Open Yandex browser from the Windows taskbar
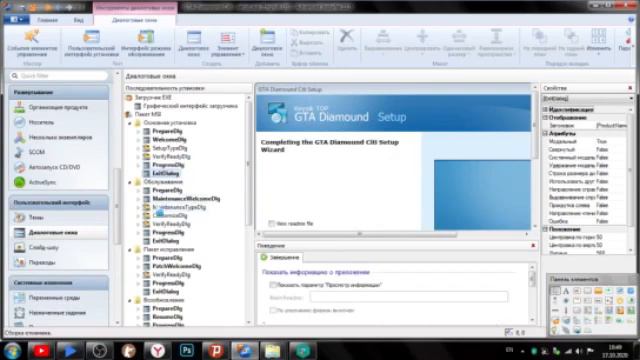 [158, 351]
